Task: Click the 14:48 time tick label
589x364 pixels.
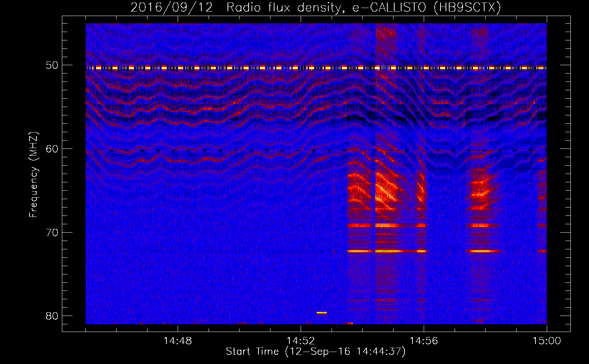Action: click(178, 341)
